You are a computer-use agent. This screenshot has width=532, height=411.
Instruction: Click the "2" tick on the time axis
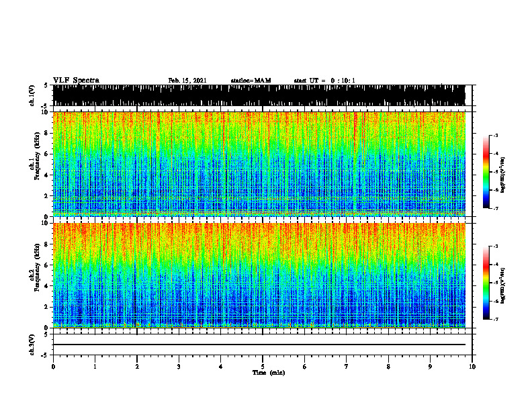pos(137,367)
